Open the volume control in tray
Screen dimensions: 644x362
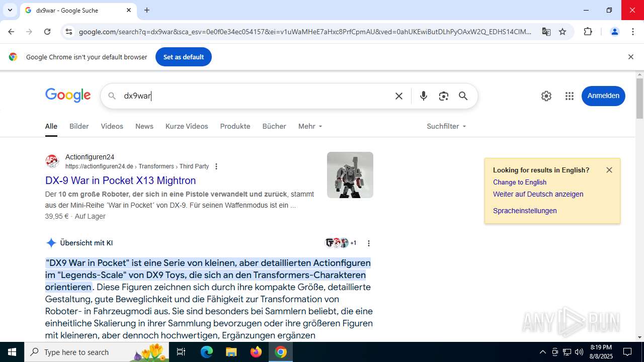[x=579, y=352]
